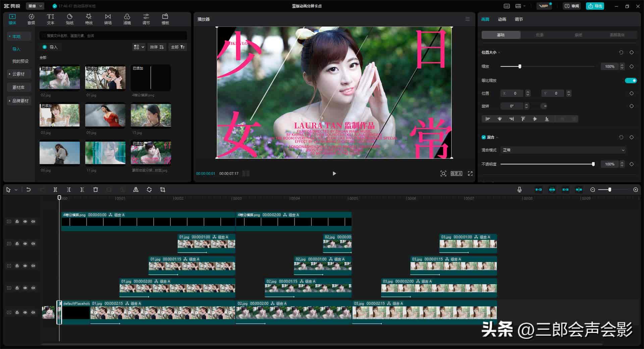The height and width of the screenshot is (349, 644).
Task: Delete selected clip with trash icon
Action: 96,190
